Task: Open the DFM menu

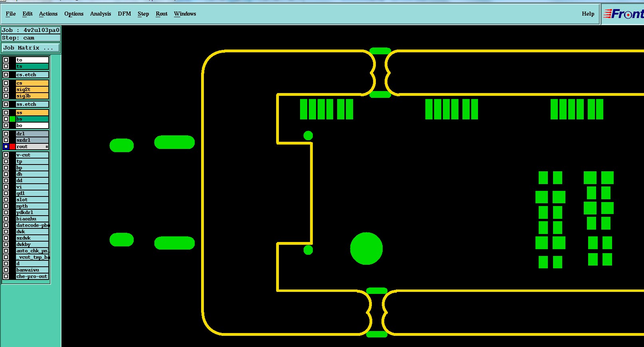Action: click(x=124, y=14)
